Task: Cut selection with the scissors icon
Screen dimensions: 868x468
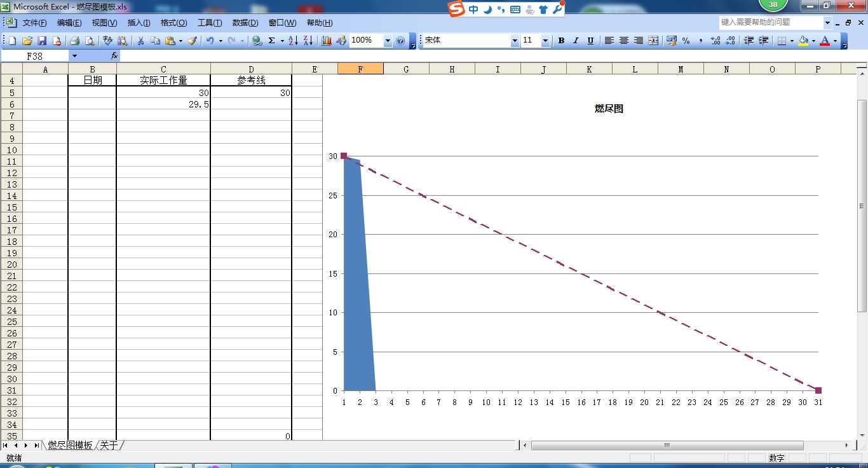Action: tap(140, 41)
